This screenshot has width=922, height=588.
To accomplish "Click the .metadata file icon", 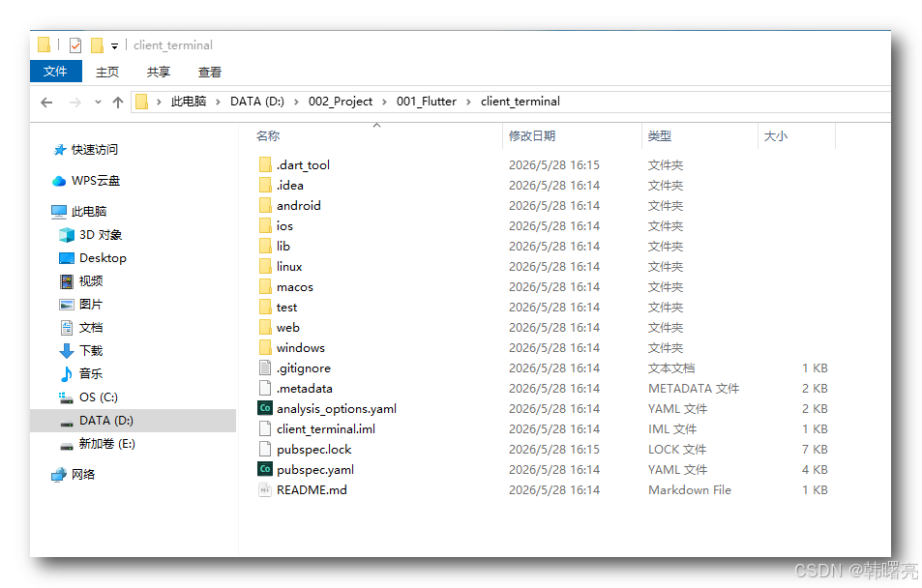I will [265, 388].
